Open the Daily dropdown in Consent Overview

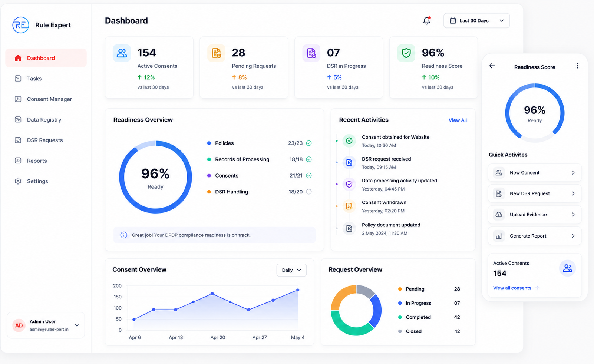pos(291,270)
